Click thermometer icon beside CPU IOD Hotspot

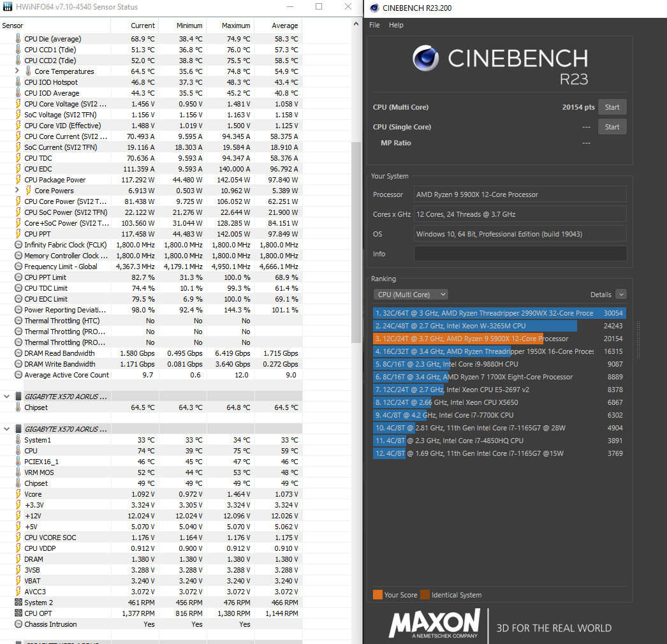18,82
